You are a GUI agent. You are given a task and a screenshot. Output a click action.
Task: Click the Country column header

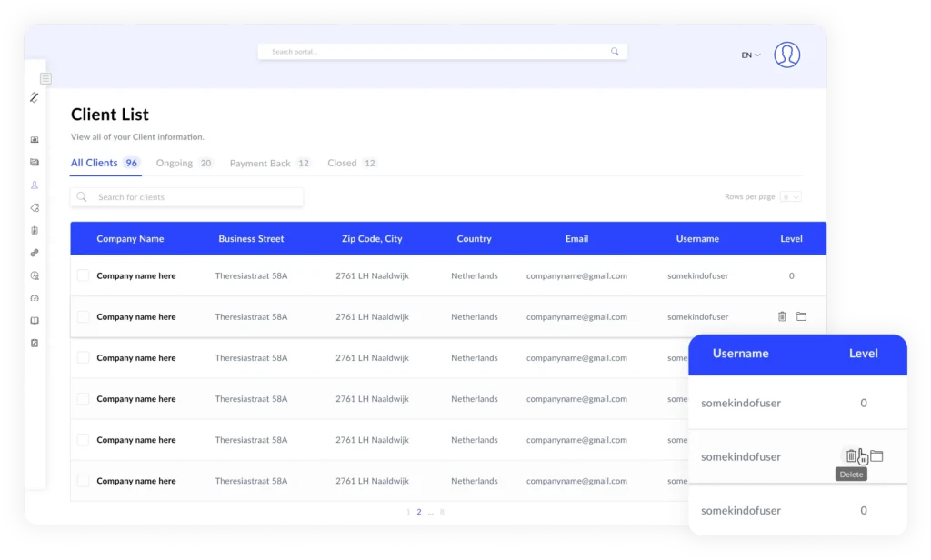click(x=474, y=239)
